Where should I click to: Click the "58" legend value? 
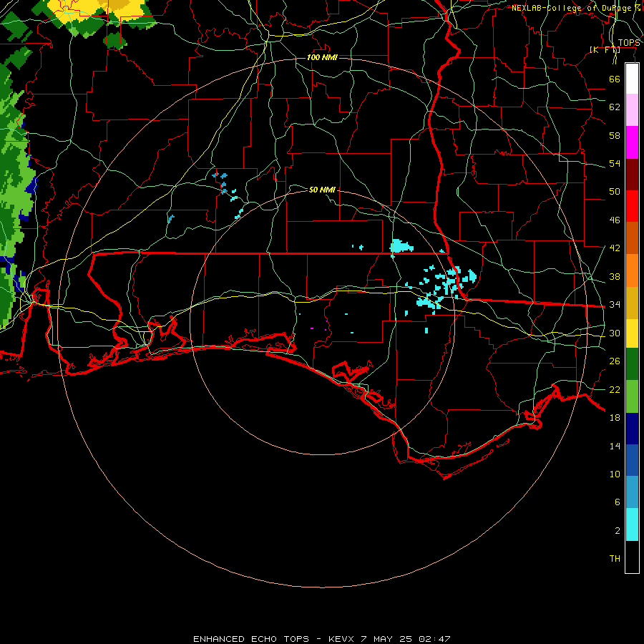coord(615,135)
